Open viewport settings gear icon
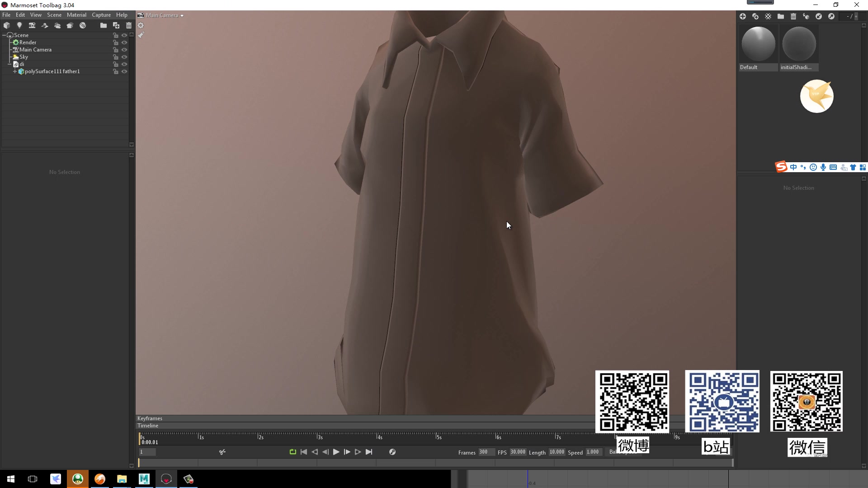This screenshot has width=868, height=488. (141, 25)
